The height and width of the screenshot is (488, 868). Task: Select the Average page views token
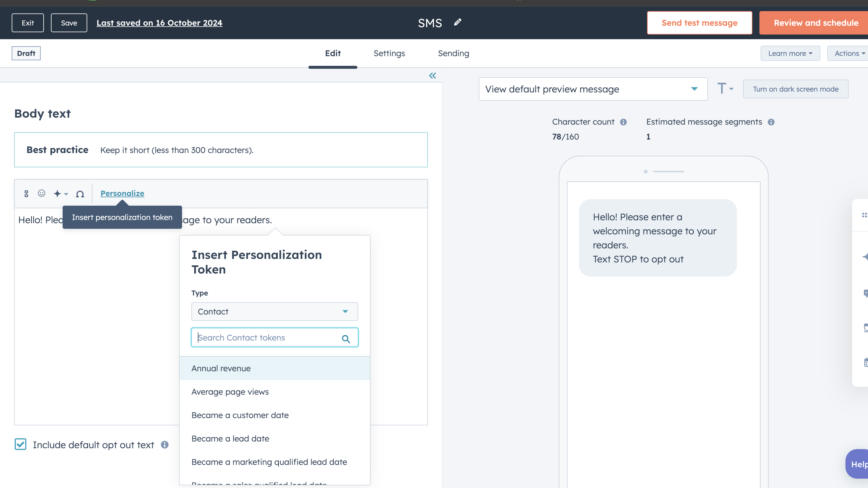coord(275,392)
